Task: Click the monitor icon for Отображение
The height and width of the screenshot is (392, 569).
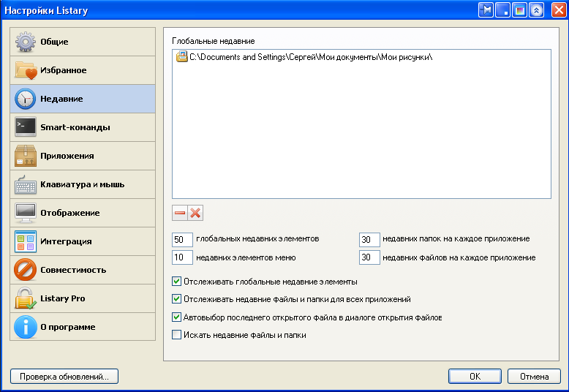Action: click(26, 213)
